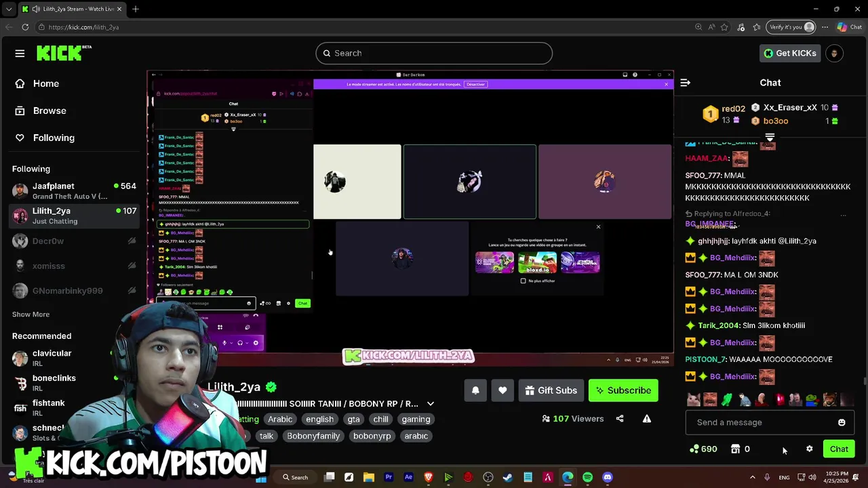
Task: Open offline channel xomisss
Action: point(75,266)
